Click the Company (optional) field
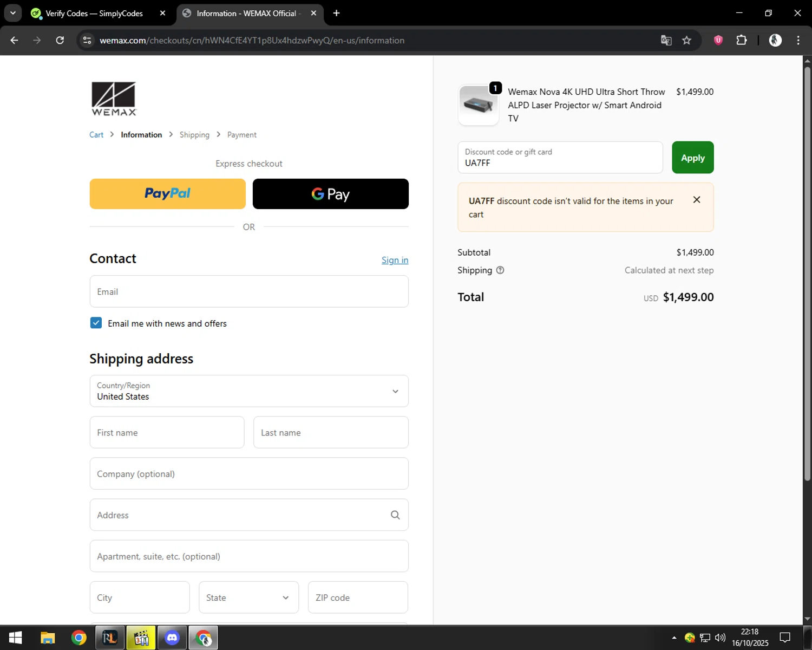This screenshot has height=650, width=812. pos(249,473)
